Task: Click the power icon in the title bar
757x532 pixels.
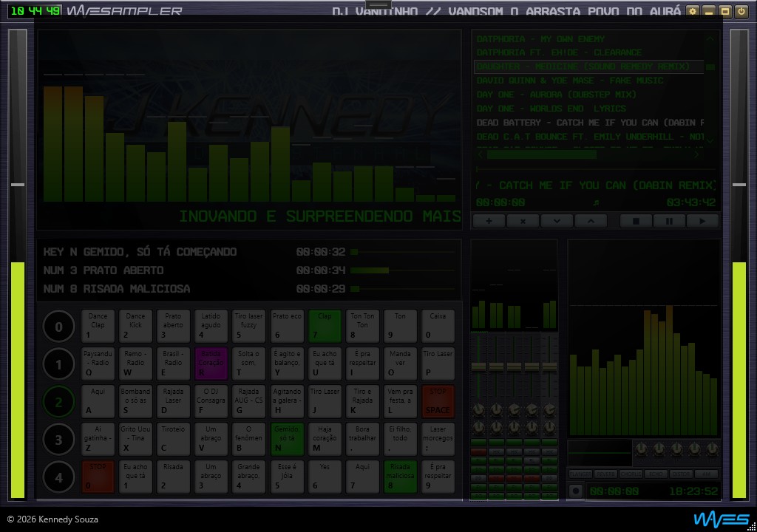Action: coord(741,11)
